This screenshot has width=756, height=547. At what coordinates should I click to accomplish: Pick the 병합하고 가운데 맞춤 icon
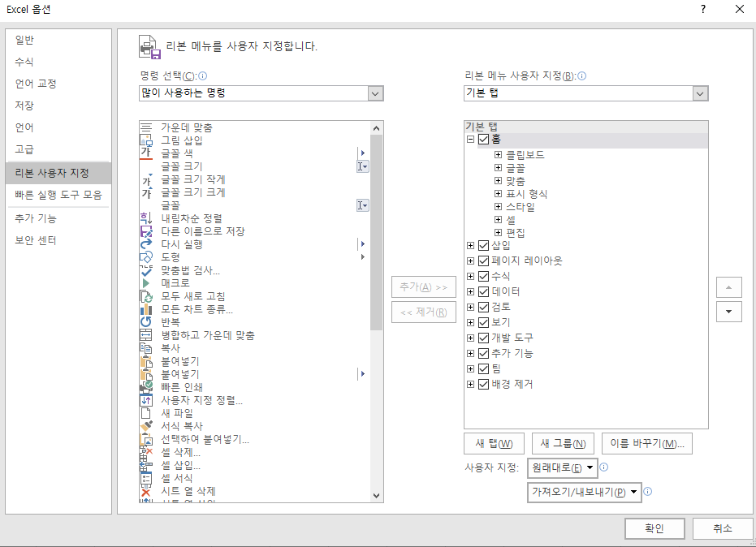(x=146, y=335)
